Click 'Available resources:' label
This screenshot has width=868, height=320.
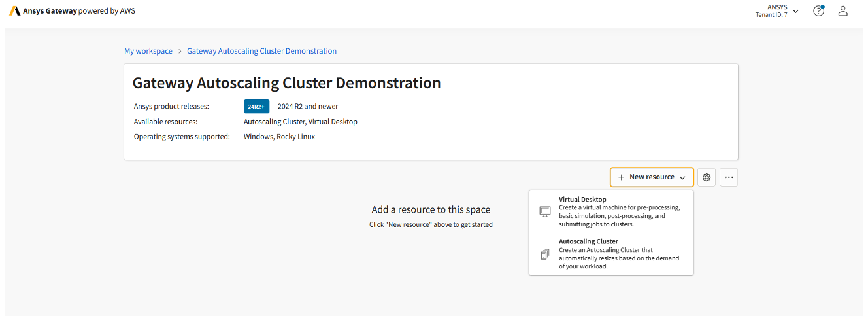pos(165,122)
